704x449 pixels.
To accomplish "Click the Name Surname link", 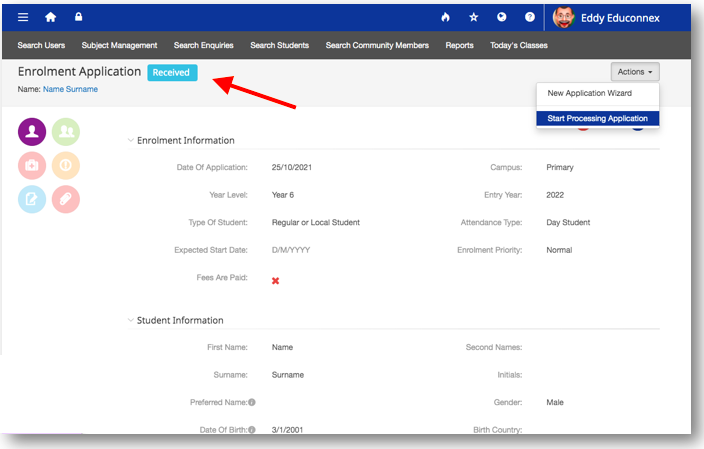I will click(x=70, y=89).
